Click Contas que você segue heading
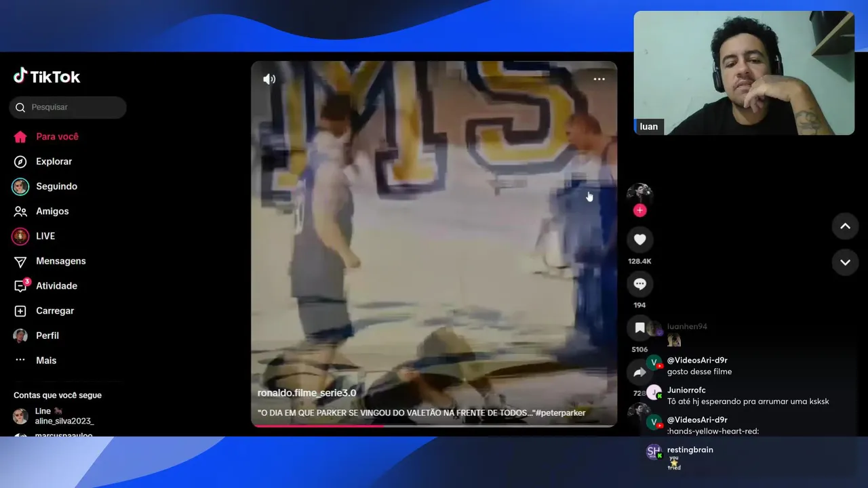 [58, 395]
